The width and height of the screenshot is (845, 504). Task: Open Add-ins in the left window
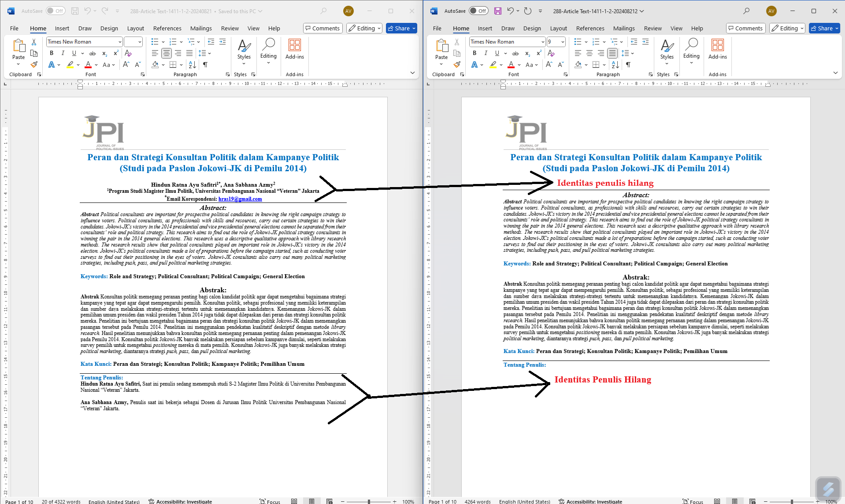tap(295, 49)
